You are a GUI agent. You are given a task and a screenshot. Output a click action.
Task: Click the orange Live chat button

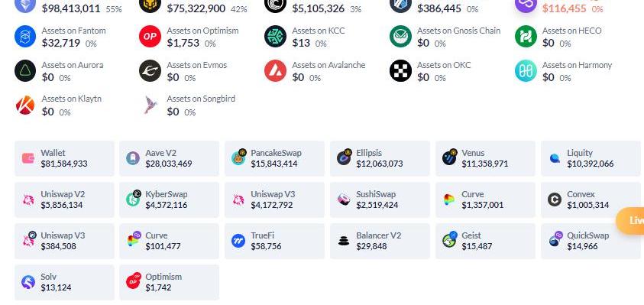coord(630,221)
